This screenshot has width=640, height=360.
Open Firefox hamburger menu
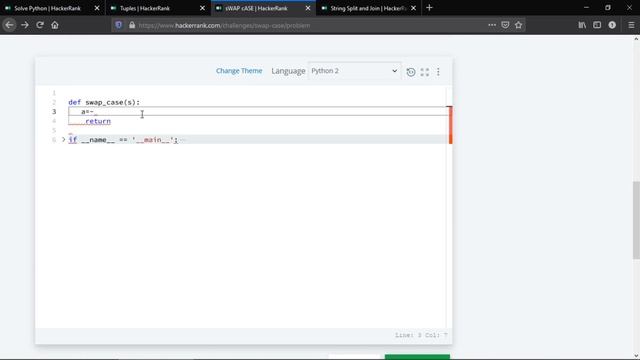coord(631,25)
